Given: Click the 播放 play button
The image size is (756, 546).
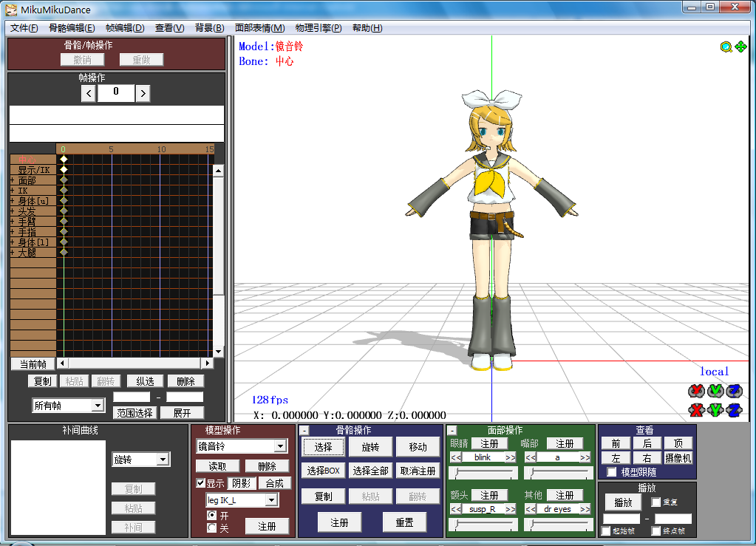Looking at the screenshot, I should pyautogui.click(x=623, y=502).
